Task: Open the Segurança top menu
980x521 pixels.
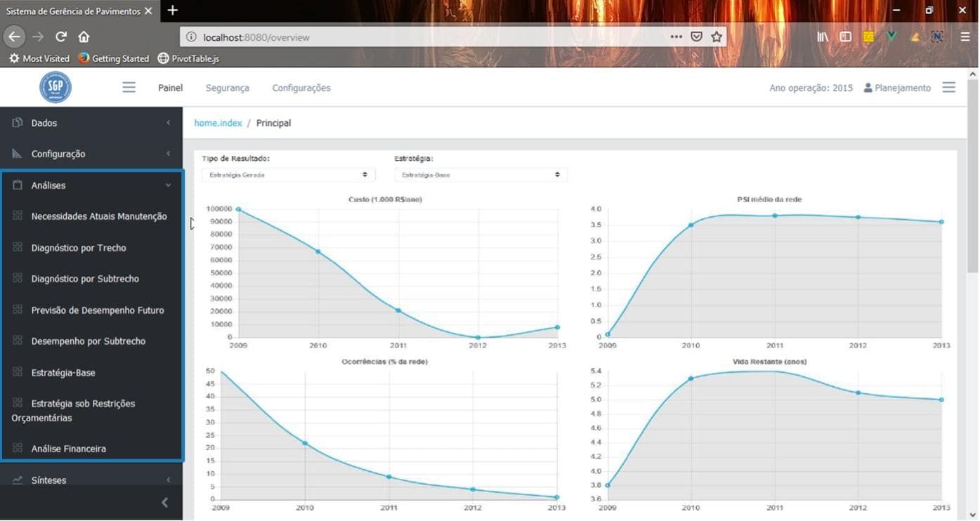Action: pos(227,88)
